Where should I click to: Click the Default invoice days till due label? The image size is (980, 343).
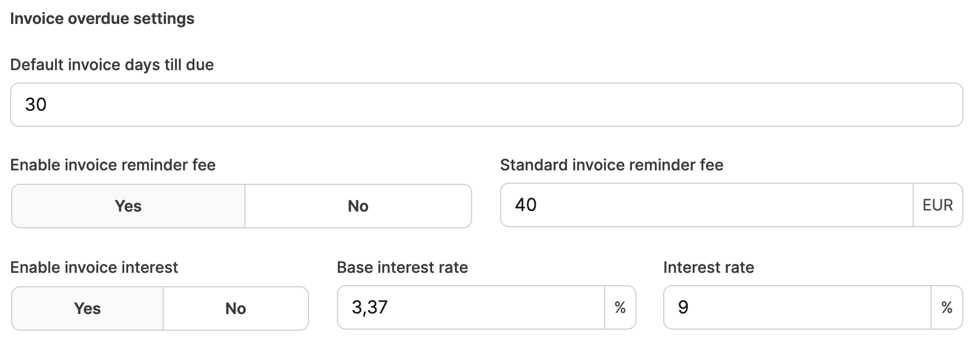(x=112, y=65)
